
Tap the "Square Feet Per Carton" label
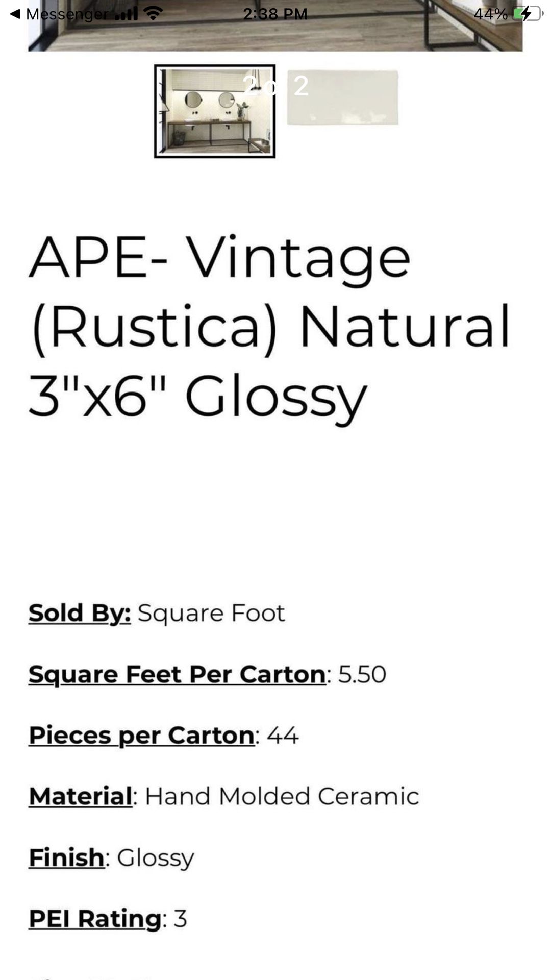click(177, 674)
